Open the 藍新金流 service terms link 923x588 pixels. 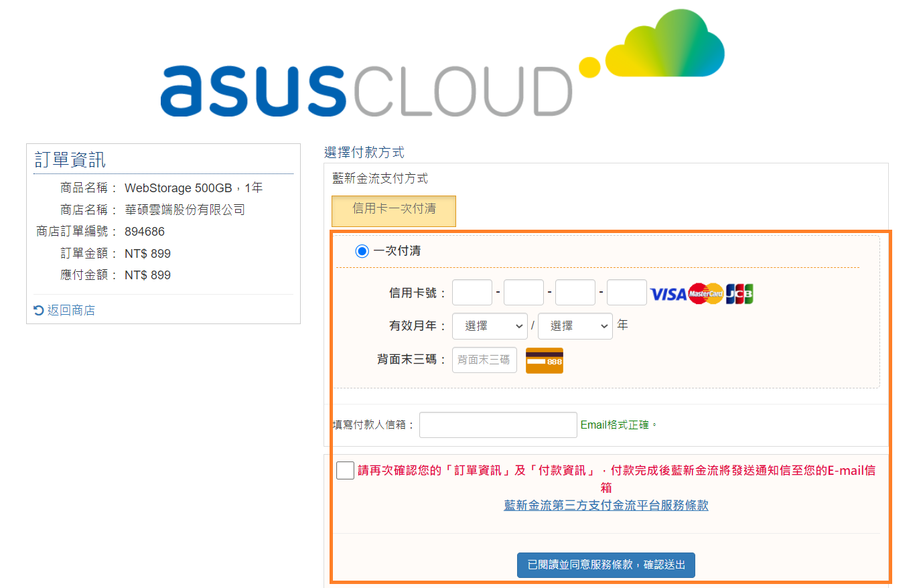[x=606, y=505]
